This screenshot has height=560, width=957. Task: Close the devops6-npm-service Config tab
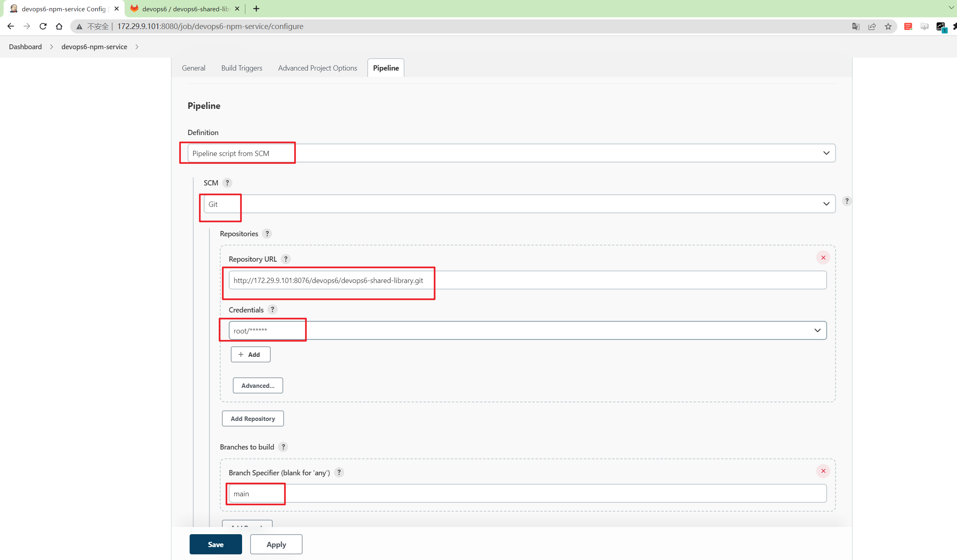click(x=117, y=8)
